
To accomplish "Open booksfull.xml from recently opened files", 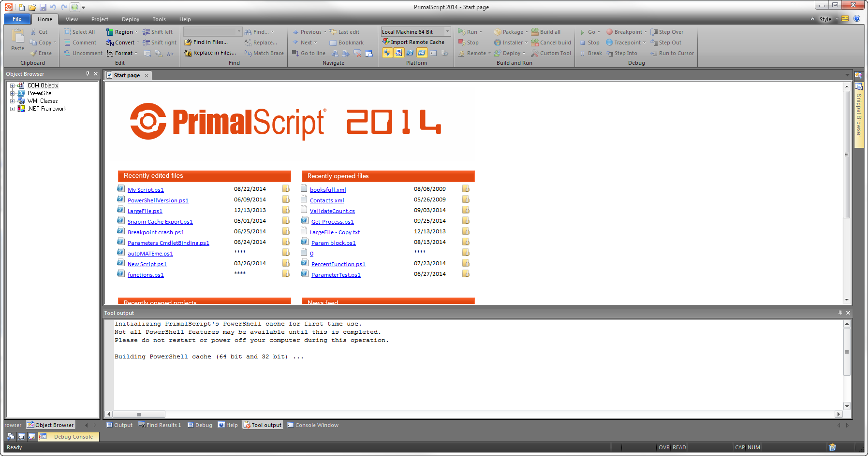I will point(328,190).
